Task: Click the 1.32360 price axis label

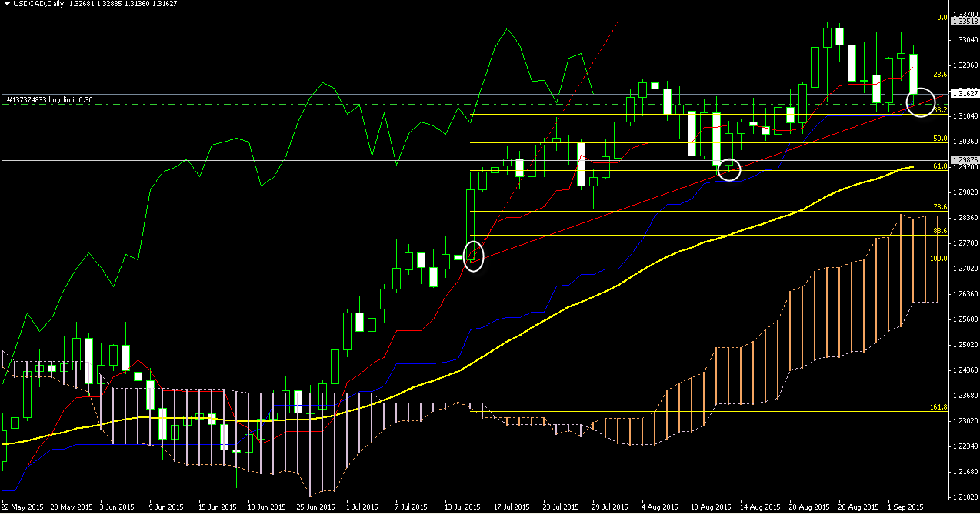Action: point(965,65)
